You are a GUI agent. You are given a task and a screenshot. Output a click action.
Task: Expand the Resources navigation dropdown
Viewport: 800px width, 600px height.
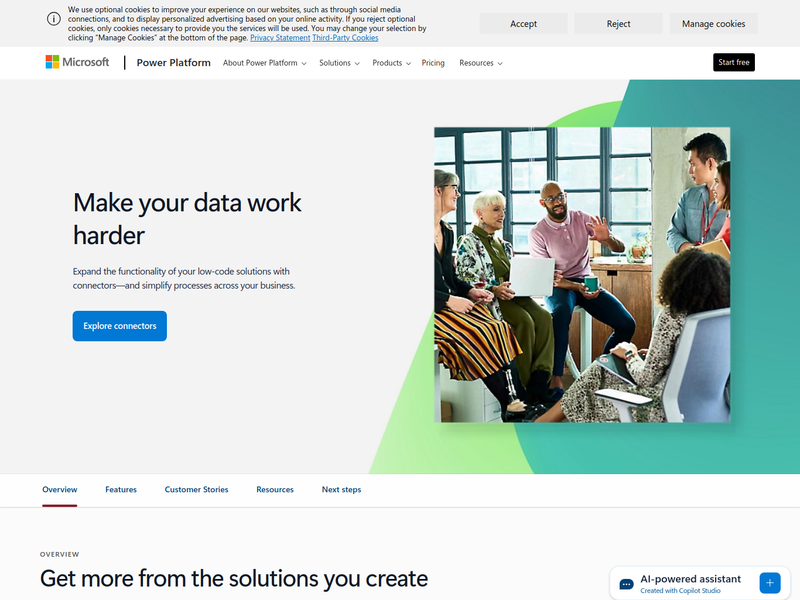(x=481, y=63)
